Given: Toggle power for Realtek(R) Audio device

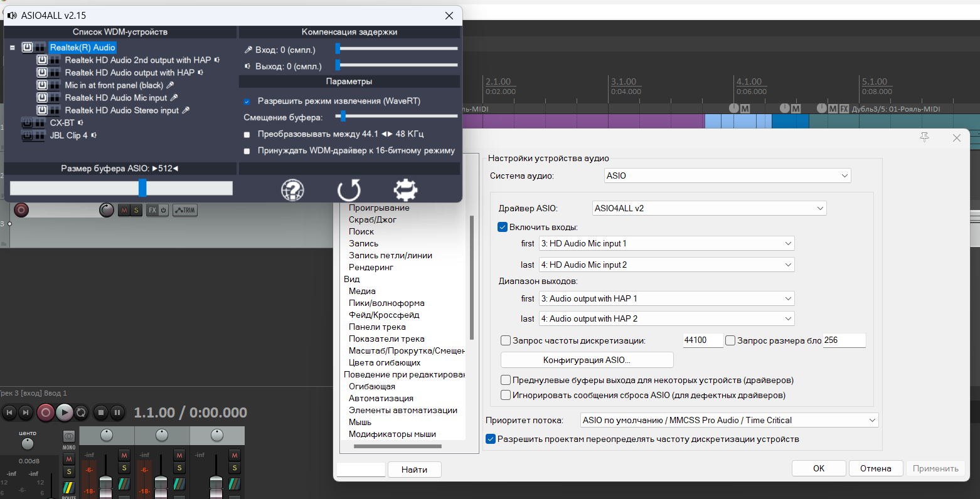Looking at the screenshot, I should pos(28,48).
